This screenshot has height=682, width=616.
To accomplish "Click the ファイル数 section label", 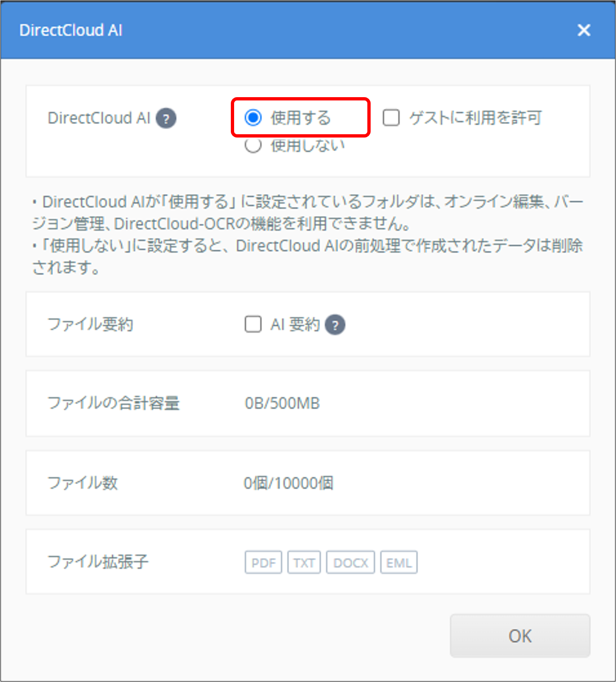I will pos(83,483).
